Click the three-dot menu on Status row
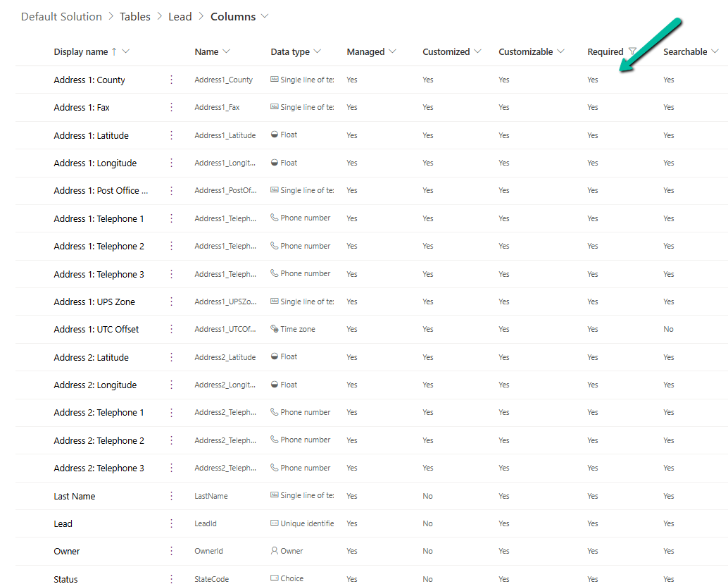This screenshot has height=584, width=728. tap(171, 578)
